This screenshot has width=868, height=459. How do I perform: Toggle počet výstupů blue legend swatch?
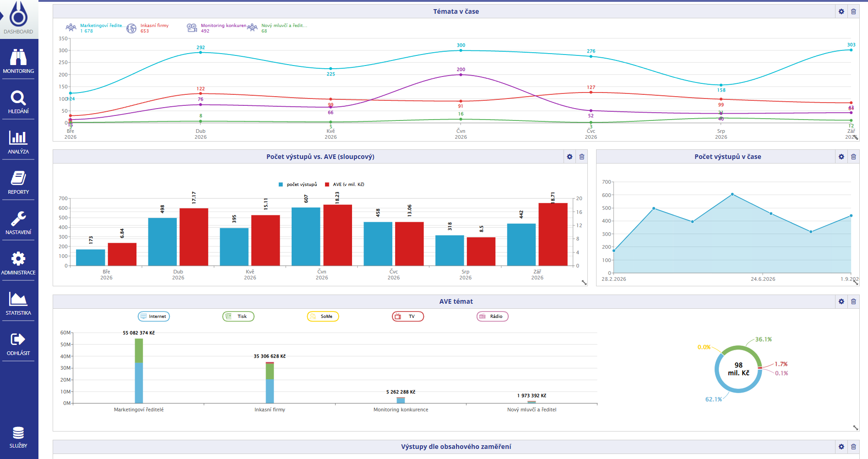(x=281, y=185)
